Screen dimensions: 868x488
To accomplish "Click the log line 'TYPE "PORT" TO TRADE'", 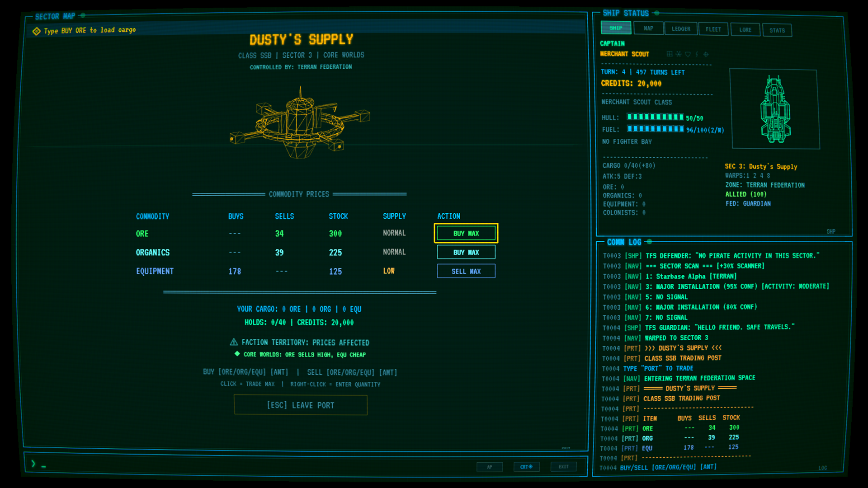I will click(x=658, y=369).
